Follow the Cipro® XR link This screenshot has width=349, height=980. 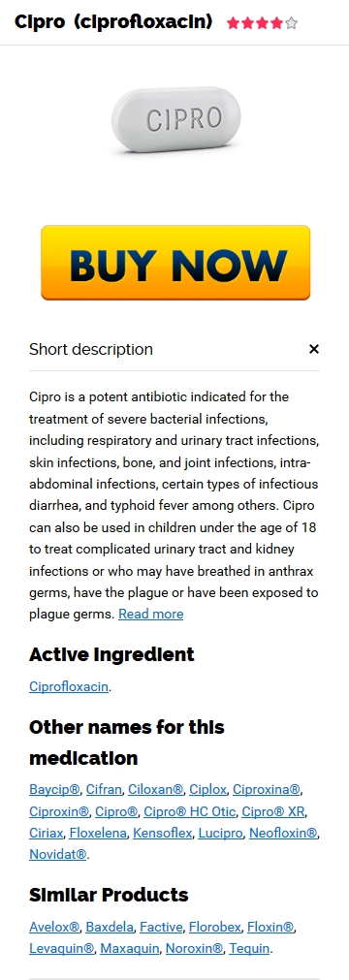[274, 811]
